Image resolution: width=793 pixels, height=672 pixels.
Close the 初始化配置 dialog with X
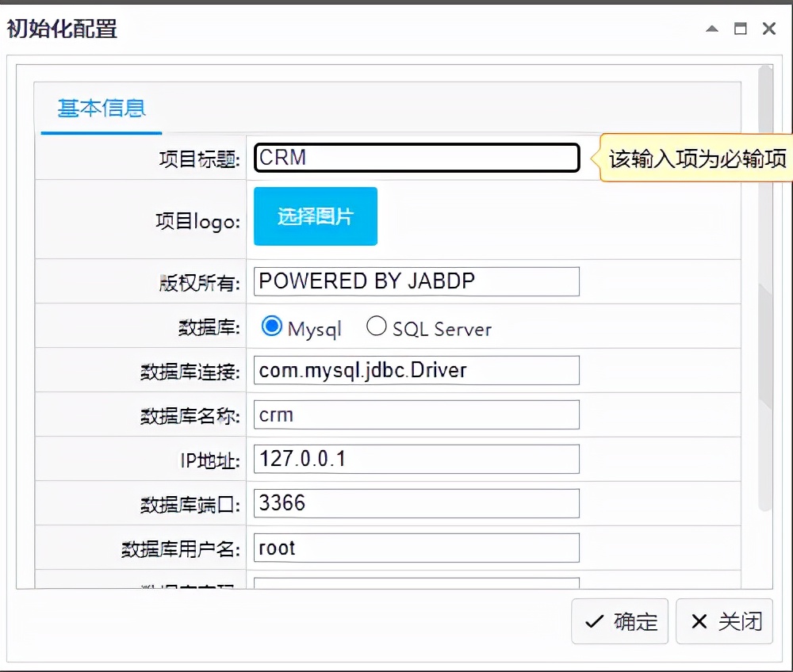769,29
